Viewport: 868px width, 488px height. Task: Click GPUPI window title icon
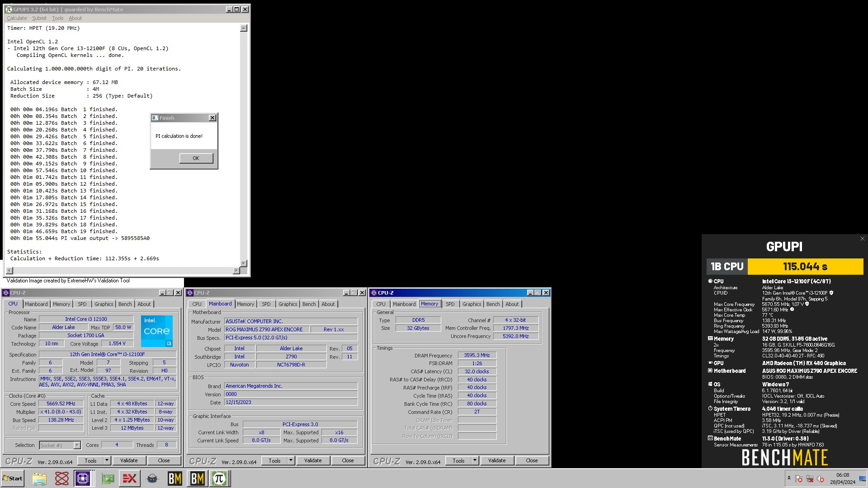[9, 9]
